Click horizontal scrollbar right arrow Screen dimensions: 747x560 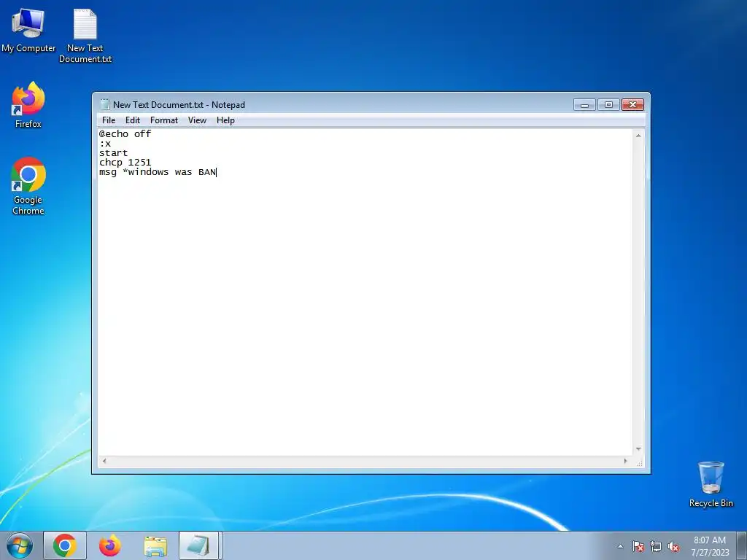coord(625,461)
